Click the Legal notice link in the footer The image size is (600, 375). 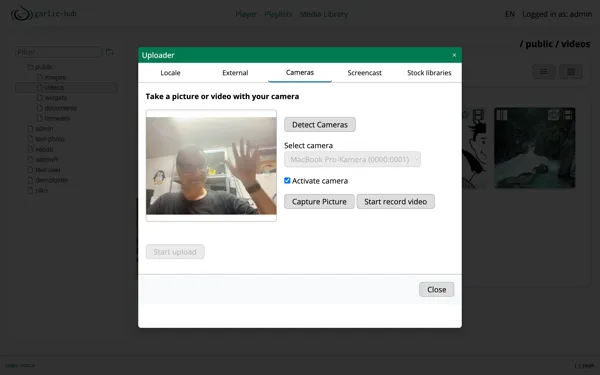[20, 365]
